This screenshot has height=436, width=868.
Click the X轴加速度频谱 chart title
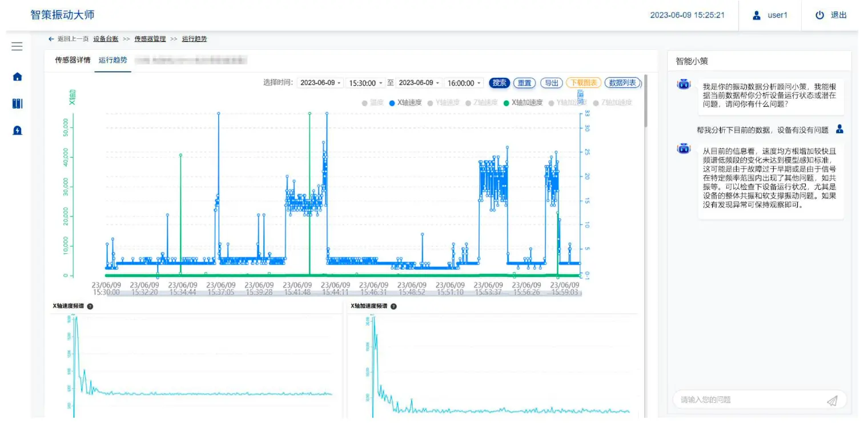369,306
